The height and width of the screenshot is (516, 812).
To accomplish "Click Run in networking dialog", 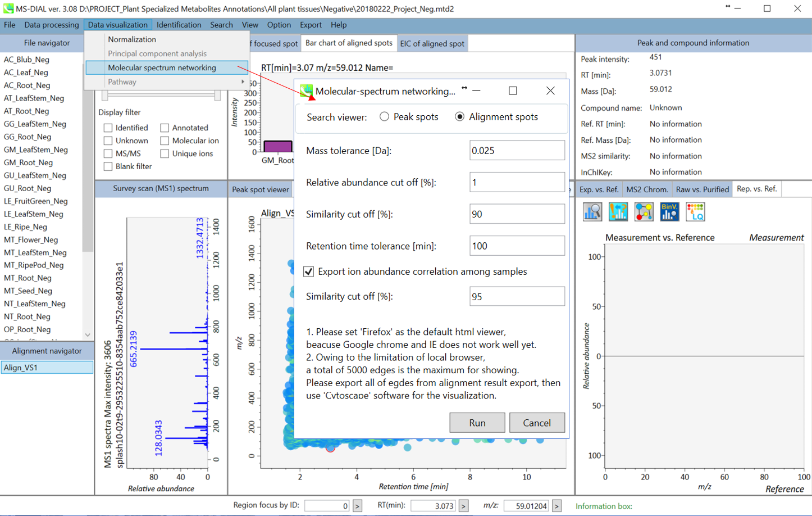I will tap(477, 423).
